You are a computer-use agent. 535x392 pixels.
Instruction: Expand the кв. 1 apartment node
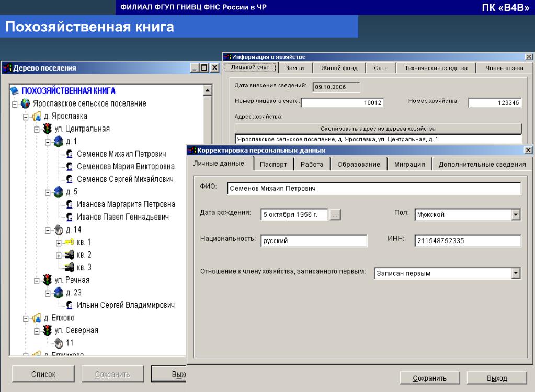point(59,243)
